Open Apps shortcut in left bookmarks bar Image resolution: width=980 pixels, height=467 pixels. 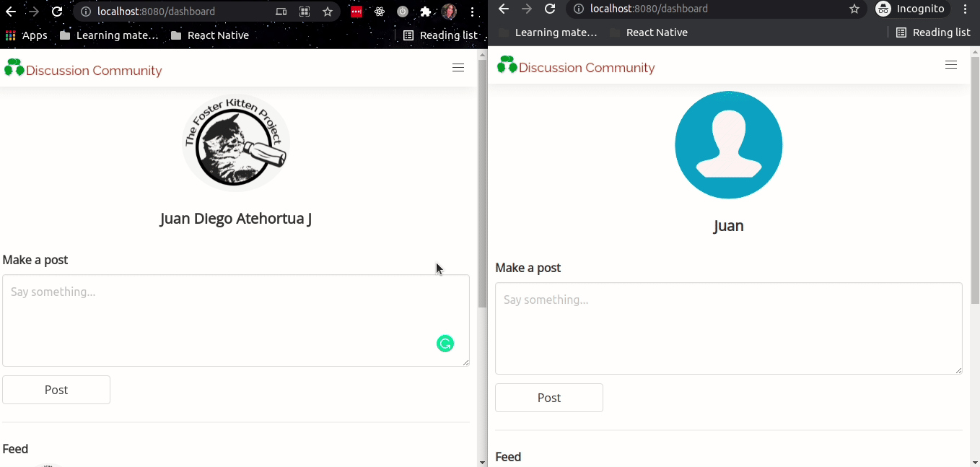click(26, 35)
